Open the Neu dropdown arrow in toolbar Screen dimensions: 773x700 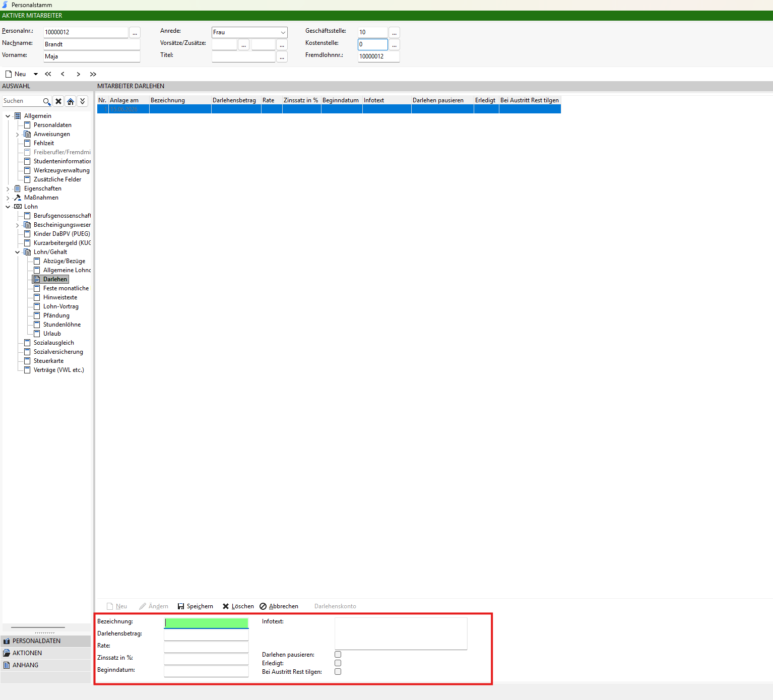[36, 74]
